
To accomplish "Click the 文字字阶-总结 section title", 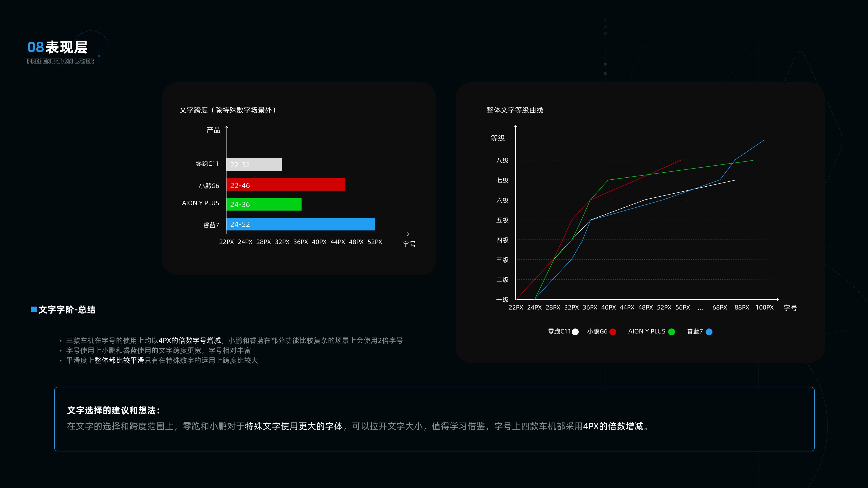I will pos(67,310).
